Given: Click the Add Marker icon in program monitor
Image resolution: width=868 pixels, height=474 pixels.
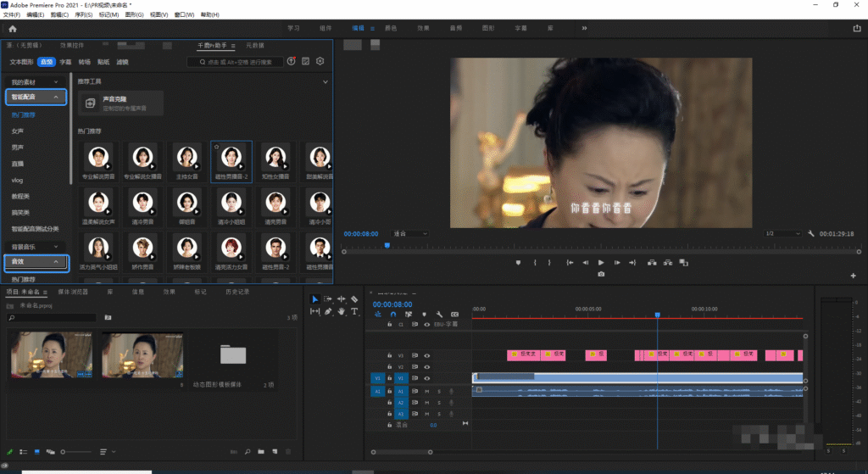Looking at the screenshot, I should (x=517, y=262).
